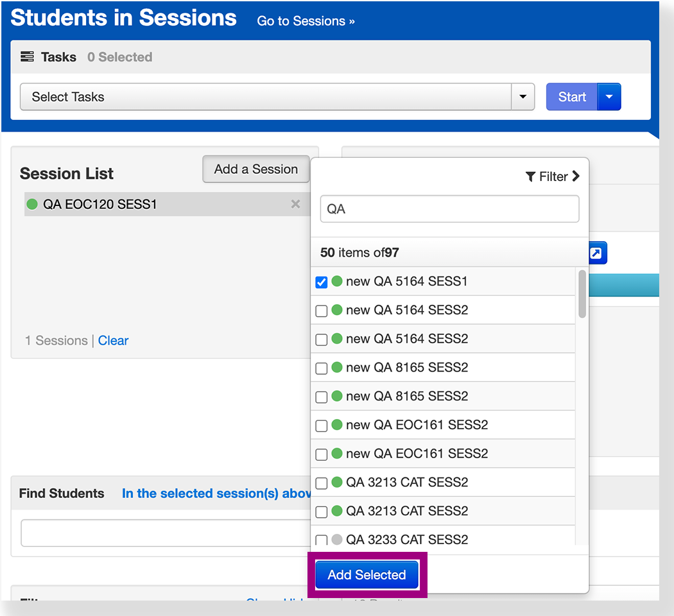Click the funnel Filter icon
This screenshot has height=616, width=674.
tap(530, 176)
